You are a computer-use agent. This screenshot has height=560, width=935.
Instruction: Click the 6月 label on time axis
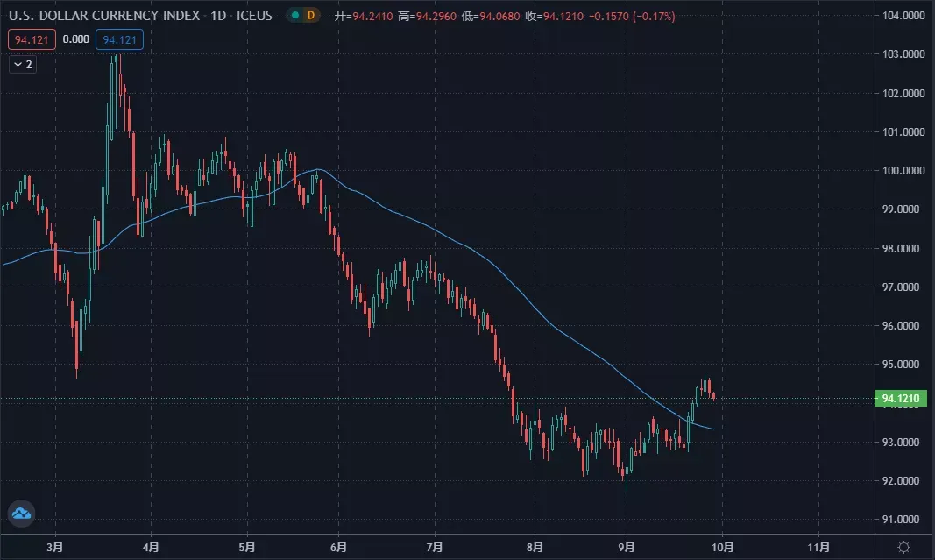pos(339,547)
